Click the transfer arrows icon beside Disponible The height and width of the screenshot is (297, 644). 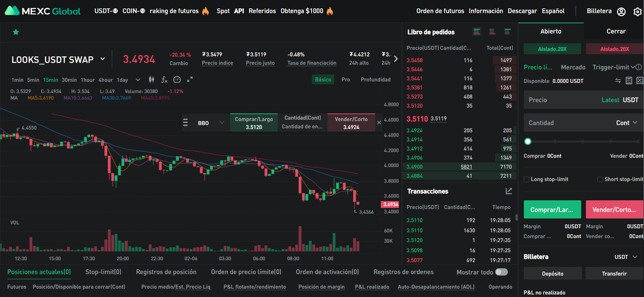(x=618, y=81)
